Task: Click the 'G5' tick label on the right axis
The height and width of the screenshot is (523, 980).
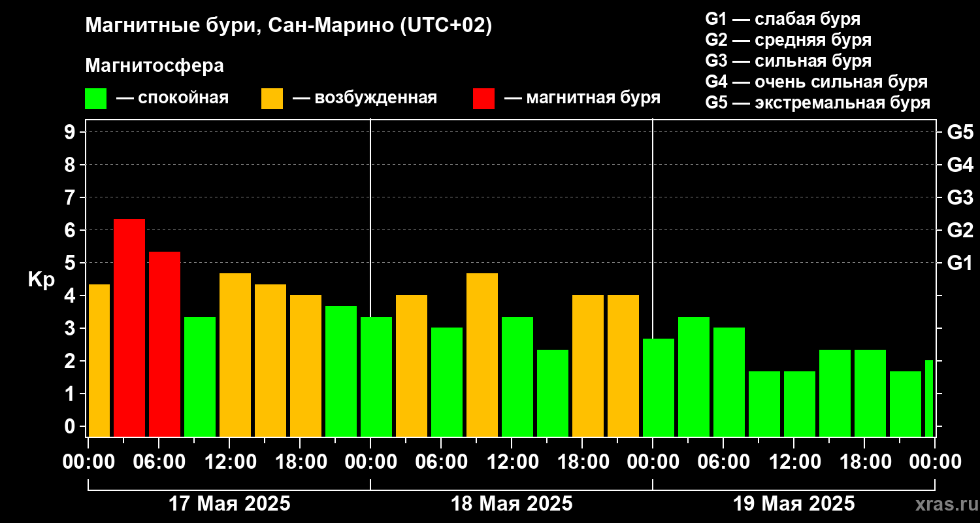Action: [960, 132]
